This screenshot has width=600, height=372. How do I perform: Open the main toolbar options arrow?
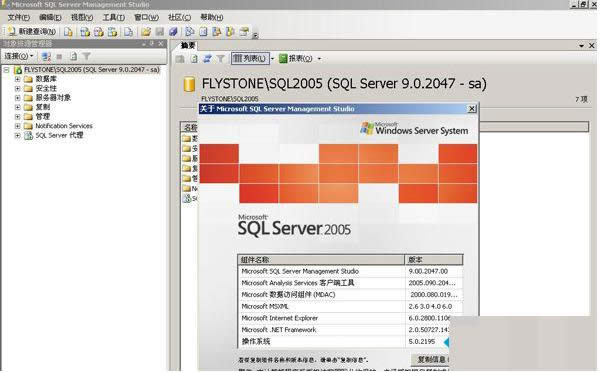(255, 36)
